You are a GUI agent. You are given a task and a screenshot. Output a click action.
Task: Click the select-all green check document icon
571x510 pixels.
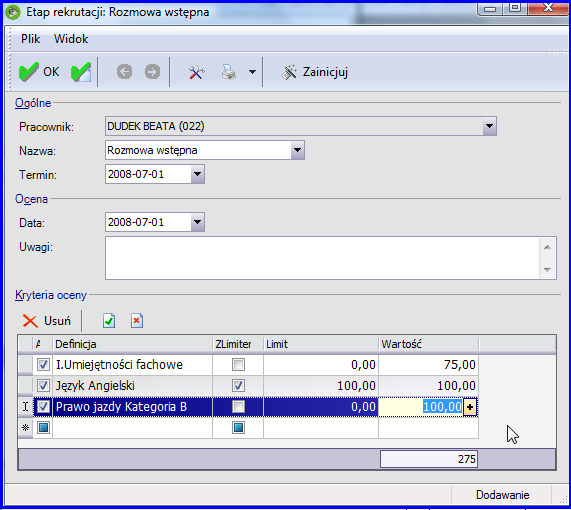(x=109, y=321)
